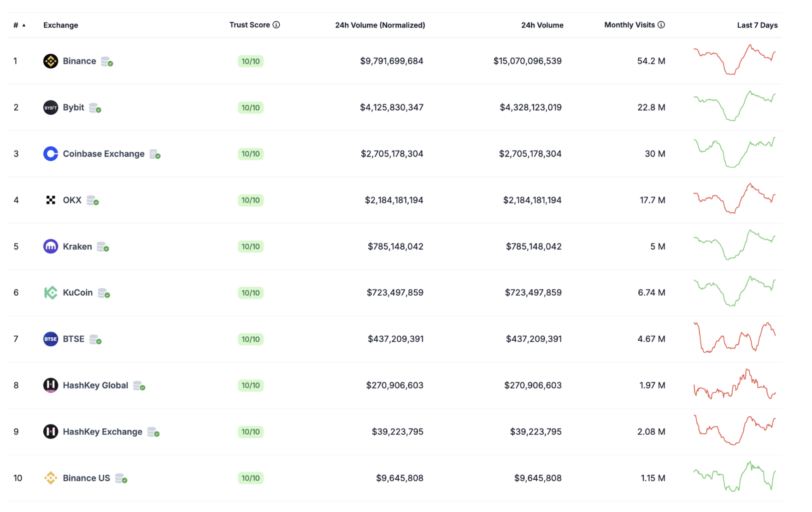Click the Bybit logo icon
This screenshot has height=512, width=812.
tap(50, 108)
